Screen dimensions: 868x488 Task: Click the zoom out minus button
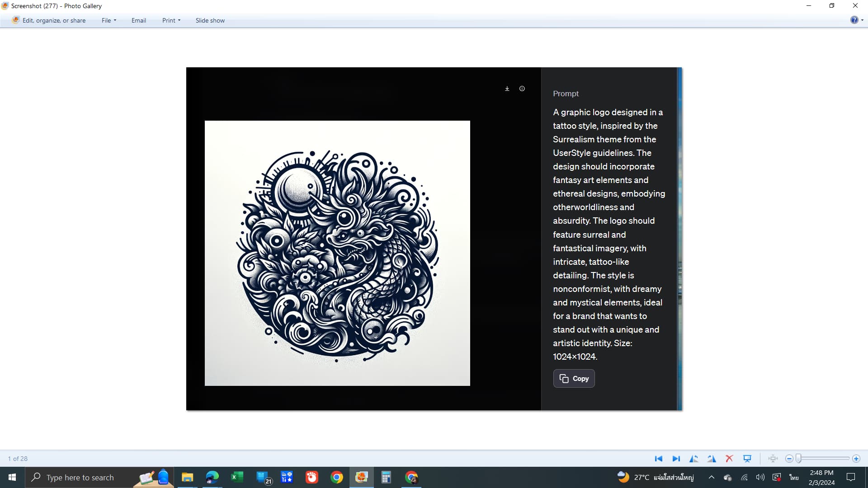tap(789, 459)
